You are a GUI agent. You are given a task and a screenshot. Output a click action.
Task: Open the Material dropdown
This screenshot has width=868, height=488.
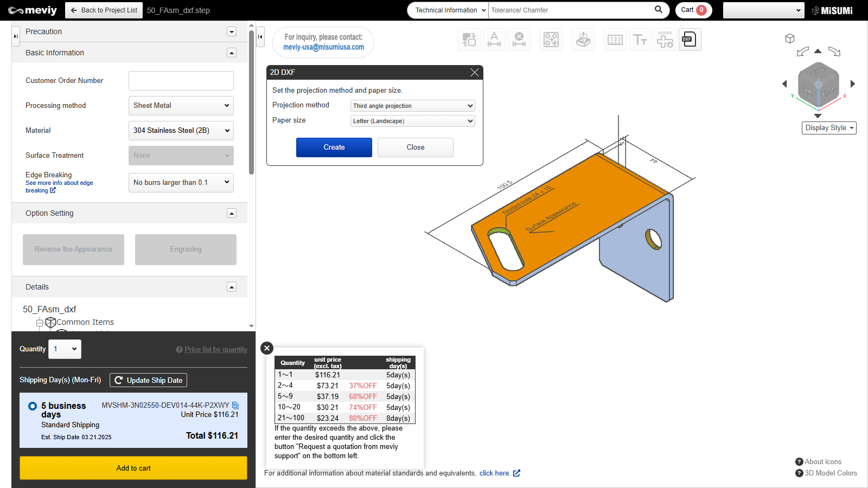coord(181,131)
